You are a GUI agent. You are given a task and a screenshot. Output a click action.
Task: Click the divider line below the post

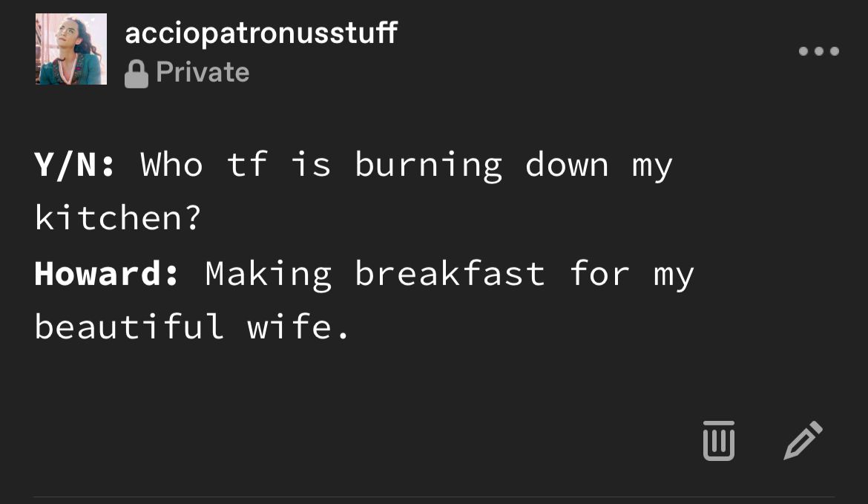coord(434,497)
